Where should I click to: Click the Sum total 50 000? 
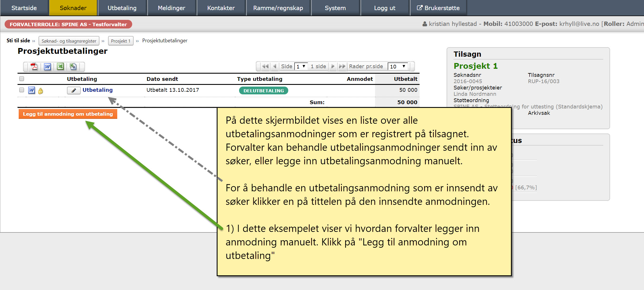click(407, 102)
